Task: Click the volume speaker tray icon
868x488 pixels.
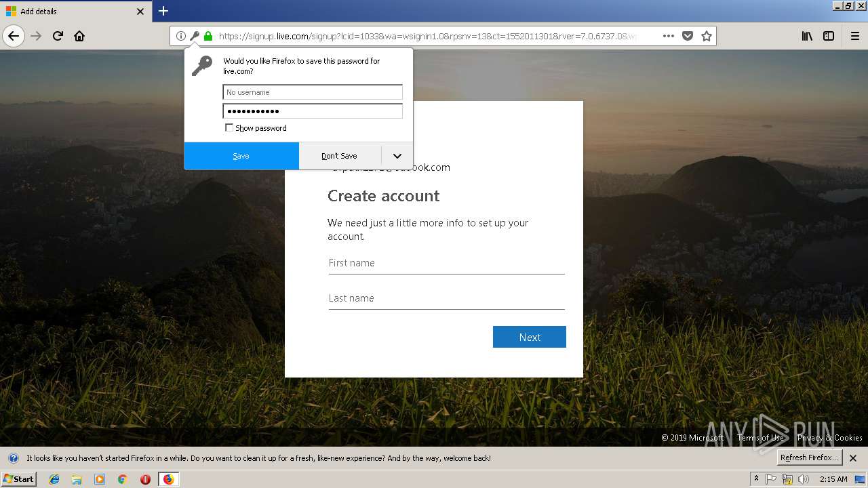Action: click(804, 479)
